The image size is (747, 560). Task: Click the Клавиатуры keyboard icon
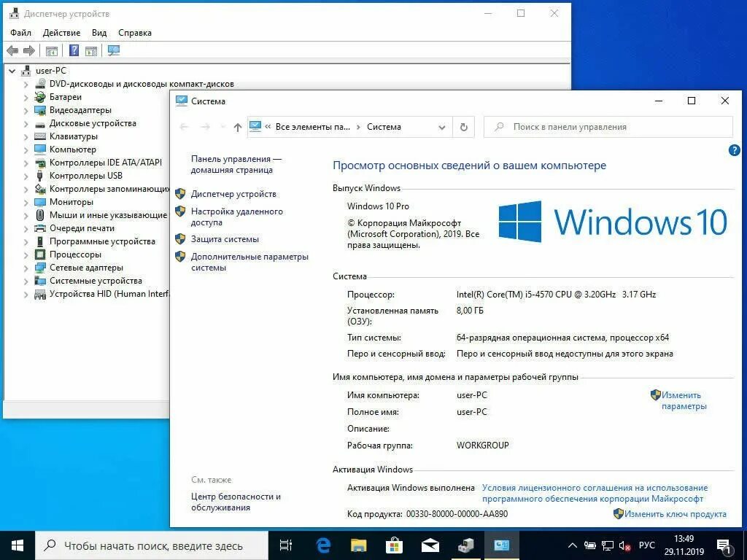point(41,136)
